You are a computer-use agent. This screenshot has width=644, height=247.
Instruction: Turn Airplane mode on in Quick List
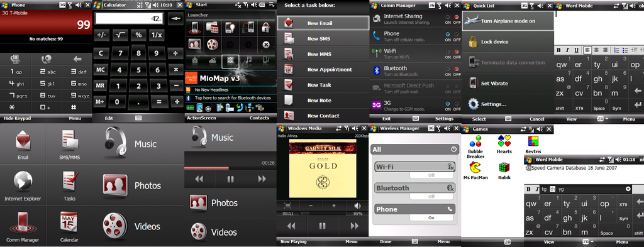click(508, 21)
